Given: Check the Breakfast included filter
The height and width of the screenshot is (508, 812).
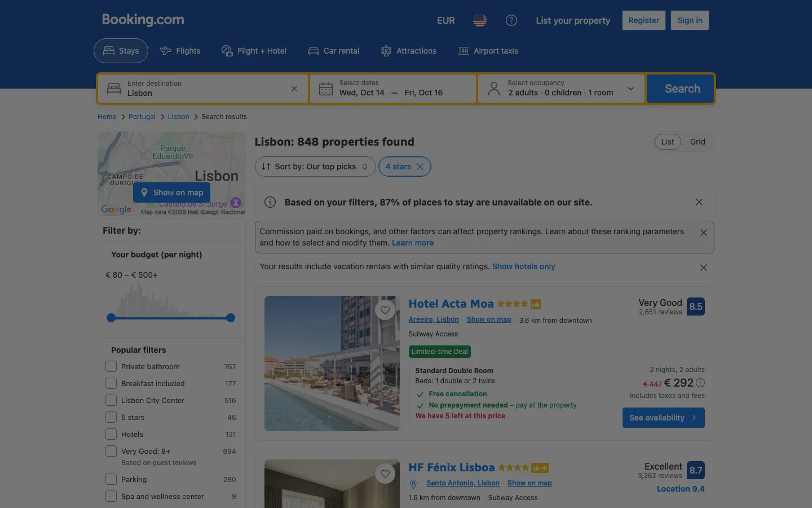Looking at the screenshot, I should pos(111,383).
